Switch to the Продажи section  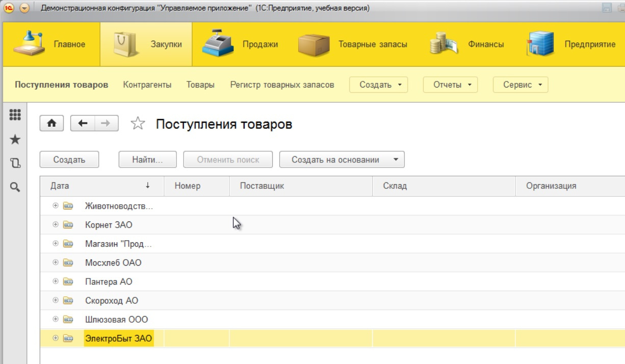pos(240,44)
